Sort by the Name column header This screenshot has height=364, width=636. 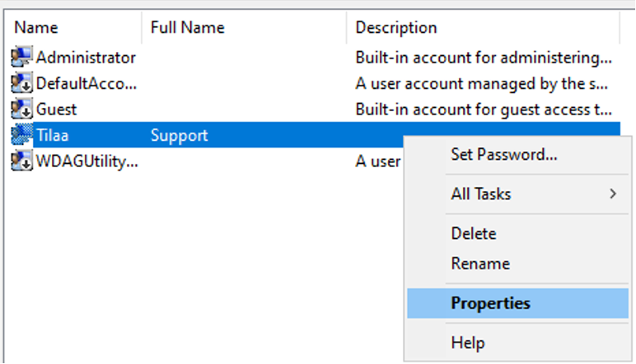pyautogui.click(x=73, y=27)
